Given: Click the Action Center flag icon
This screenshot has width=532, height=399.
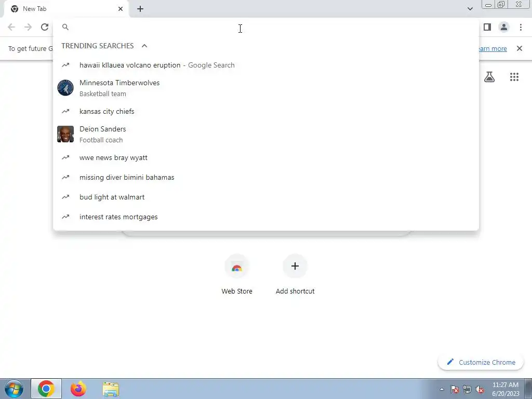Looking at the screenshot, I should pos(455,389).
